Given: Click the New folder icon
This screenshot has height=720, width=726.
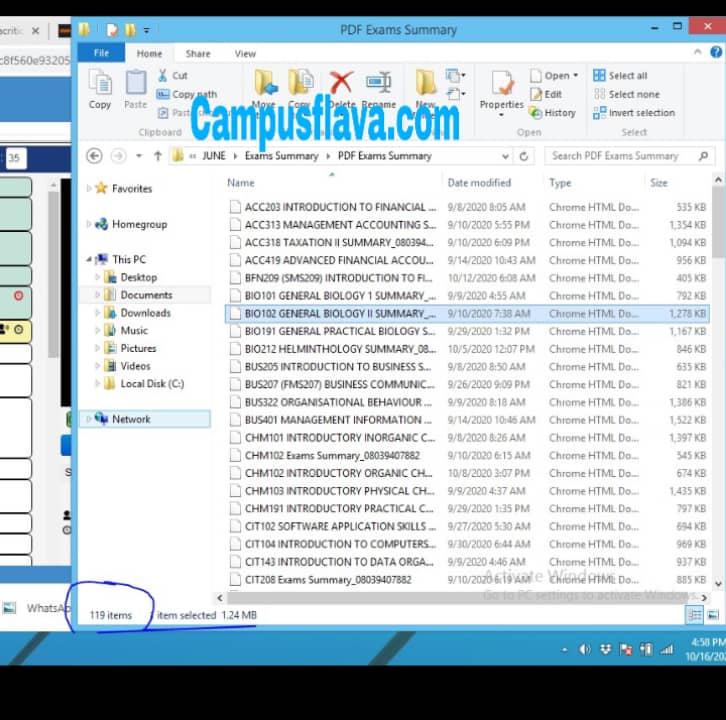Looking at the screenshot, I should click(426, 82).
